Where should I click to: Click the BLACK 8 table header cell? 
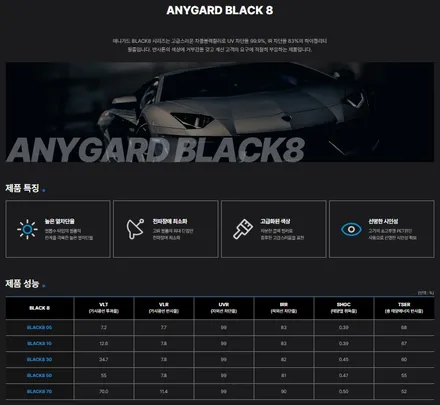click(39, 308)
